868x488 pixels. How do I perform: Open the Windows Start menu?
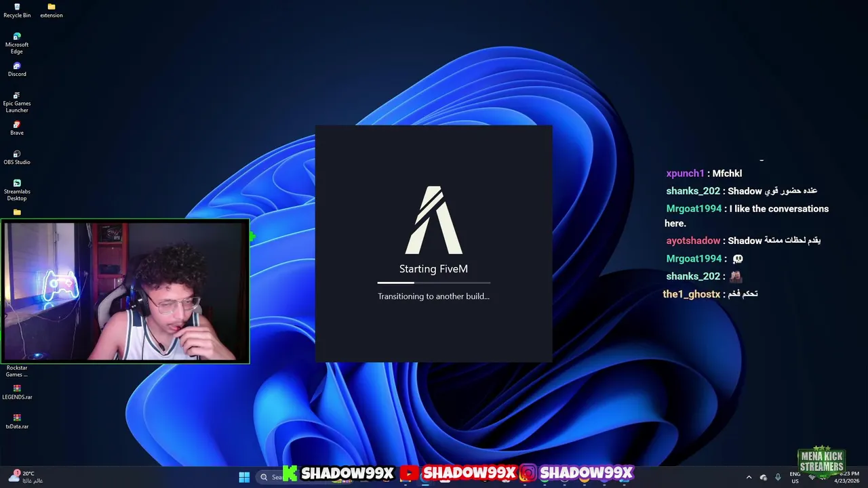(x=244, y=477)
